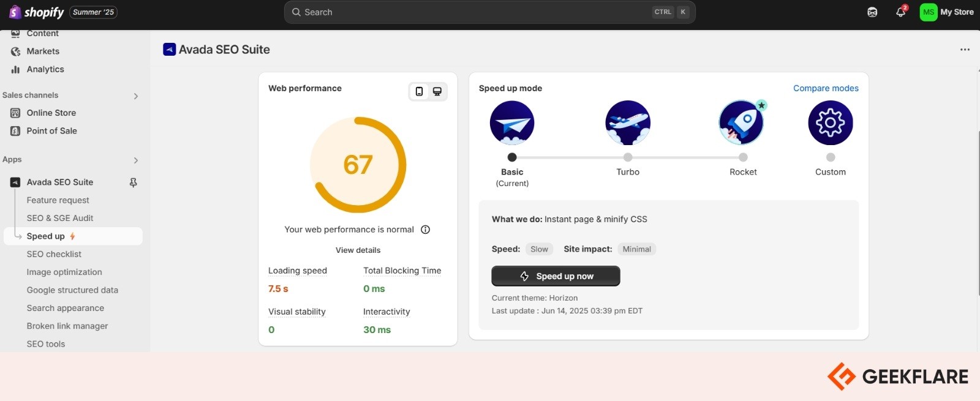This screenshot has width=980, height=401.
Task: Click the Loading speed label
Action: 298,271
